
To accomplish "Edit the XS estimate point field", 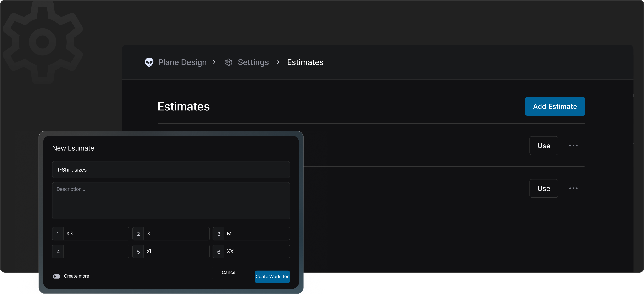I will [96, 234].
